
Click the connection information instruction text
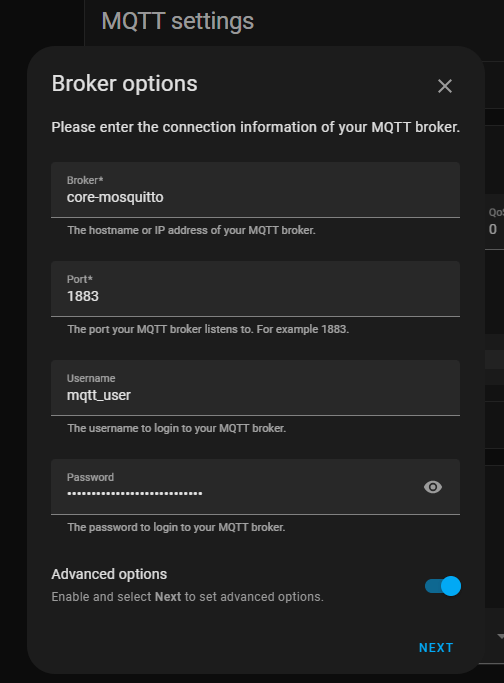pos(256,127)
